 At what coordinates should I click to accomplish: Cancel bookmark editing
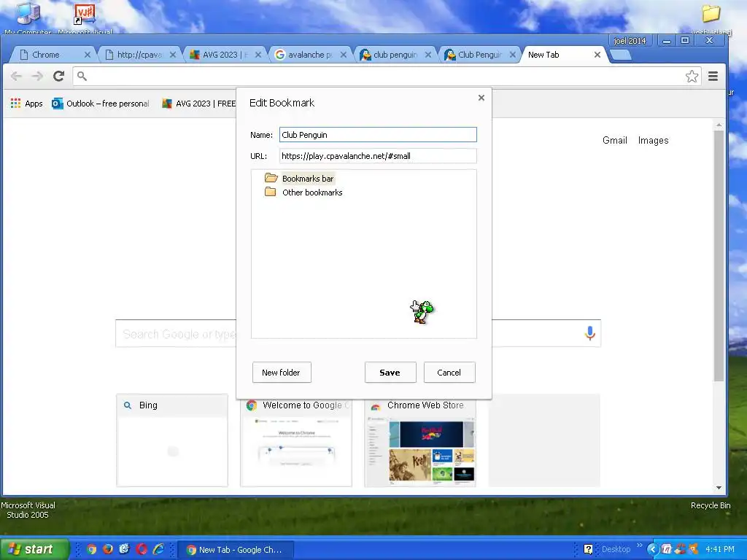click(x=449, y=373)
